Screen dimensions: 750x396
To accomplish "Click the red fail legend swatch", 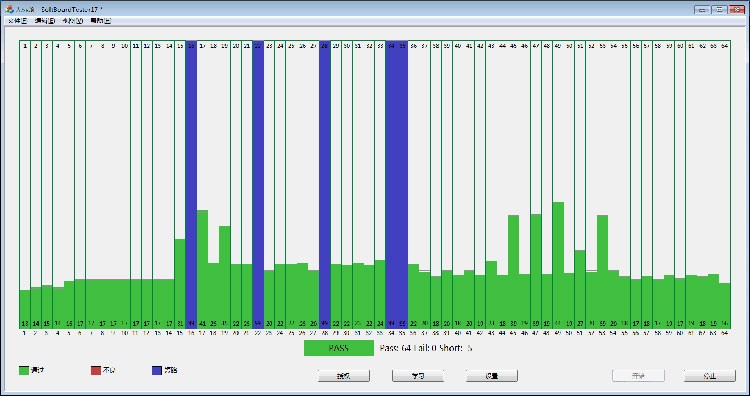I will (x=96, y=370).
